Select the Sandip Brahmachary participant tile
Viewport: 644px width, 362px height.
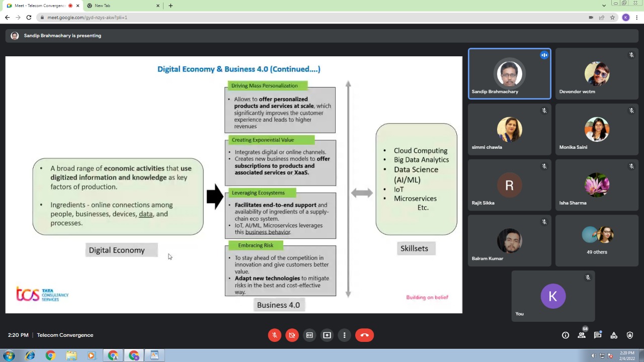509,74
